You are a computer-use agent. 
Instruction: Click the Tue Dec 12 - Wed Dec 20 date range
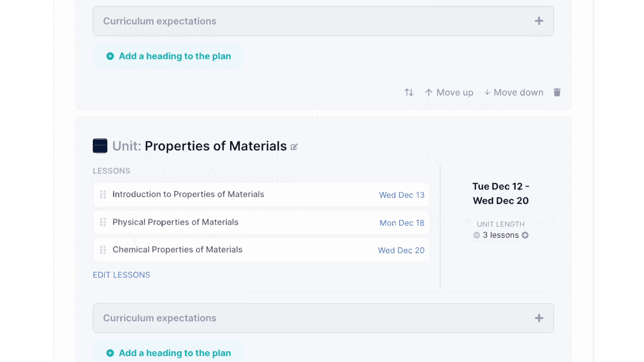[501, 193]
